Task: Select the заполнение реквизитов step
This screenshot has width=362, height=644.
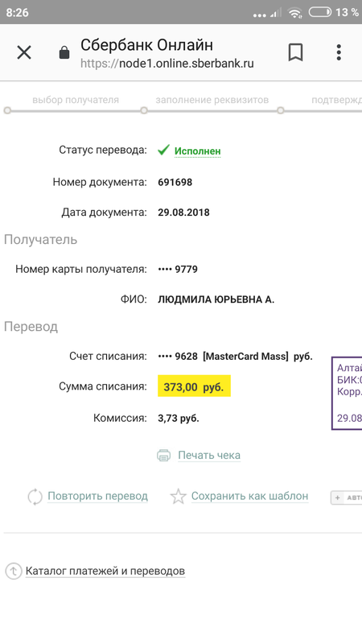Action: 212,100
